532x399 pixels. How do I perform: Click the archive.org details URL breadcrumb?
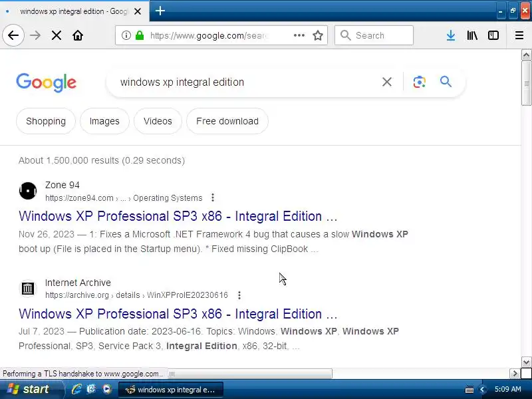[136, 295]
